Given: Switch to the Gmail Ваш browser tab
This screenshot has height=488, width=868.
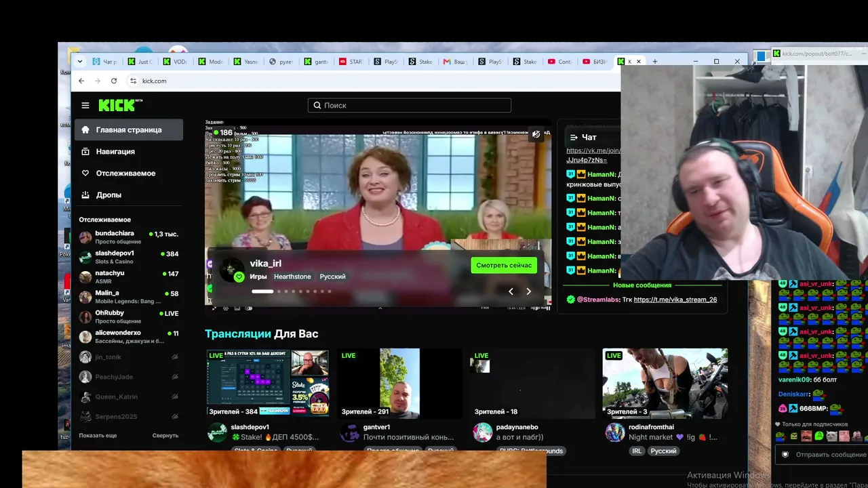Looking at the screenshot, I should [x=456, y=62].
